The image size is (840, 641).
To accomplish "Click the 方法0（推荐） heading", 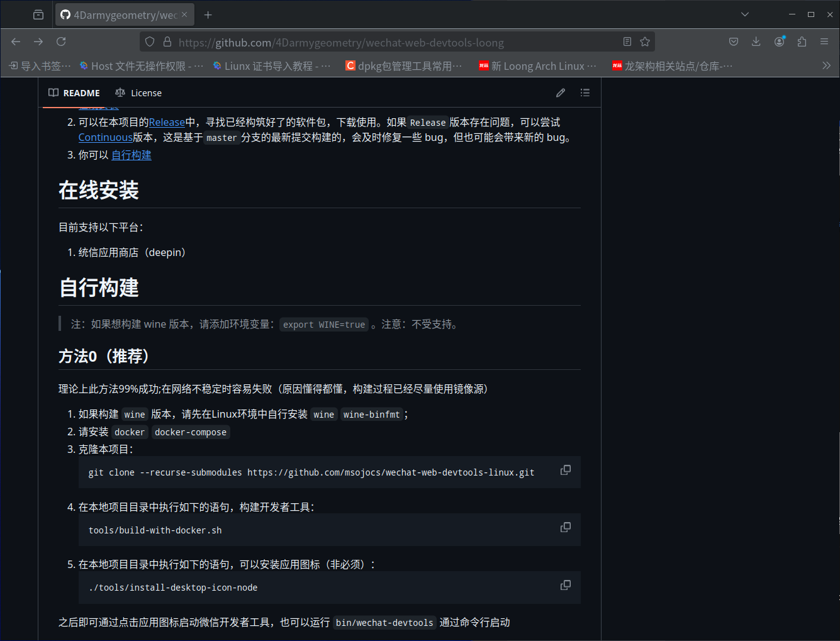I will pyautogui.click(x=104, y=356).
